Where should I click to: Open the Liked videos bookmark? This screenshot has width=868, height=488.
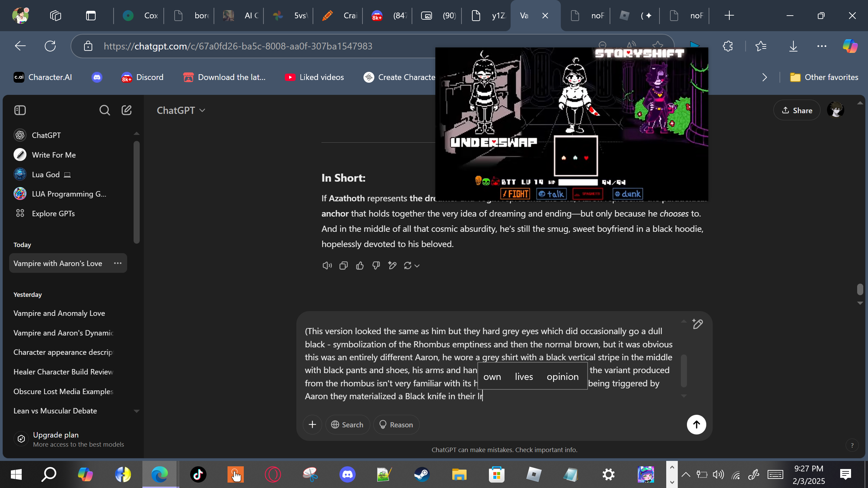pos(314,77)
